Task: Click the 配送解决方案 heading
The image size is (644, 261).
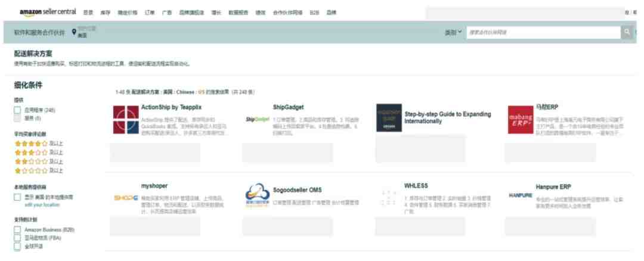Action: pyautogui.click(x=33, y=54)
